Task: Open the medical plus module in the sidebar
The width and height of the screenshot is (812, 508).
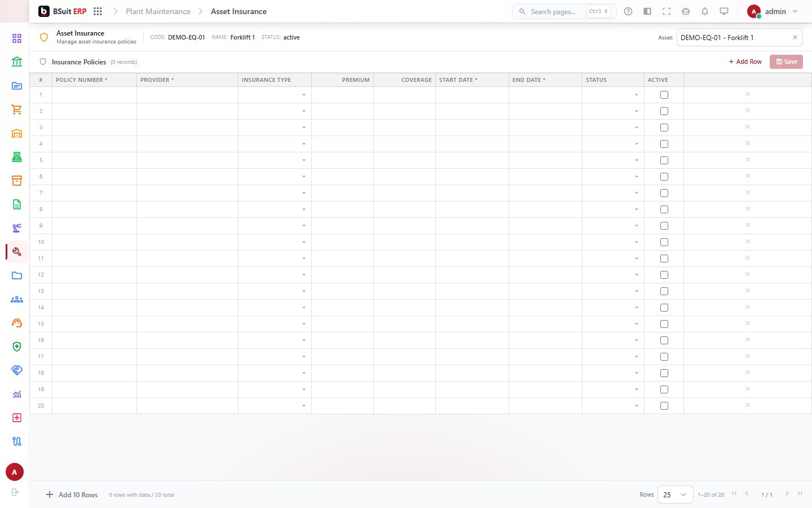Action: (x=17, y=418)
